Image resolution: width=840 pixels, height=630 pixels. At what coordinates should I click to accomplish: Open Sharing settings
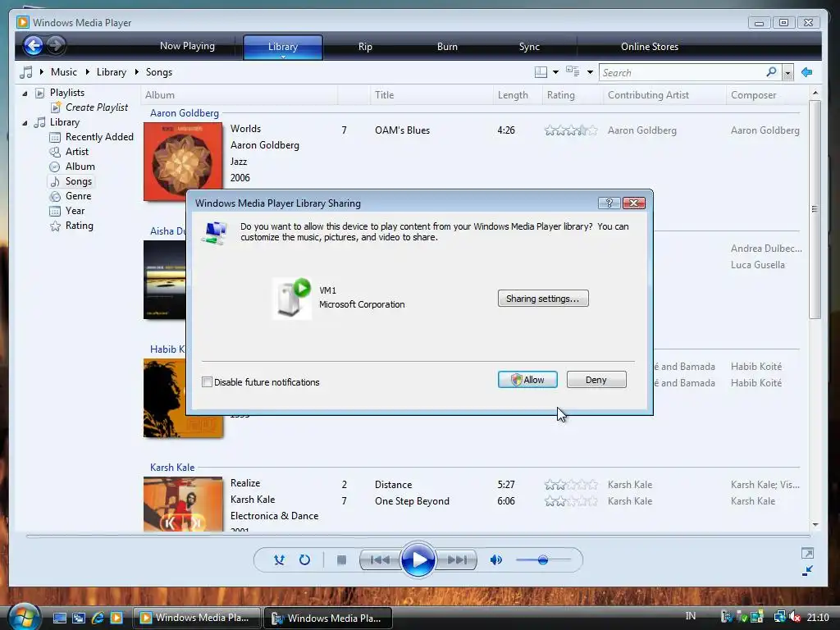click(543, 299)
